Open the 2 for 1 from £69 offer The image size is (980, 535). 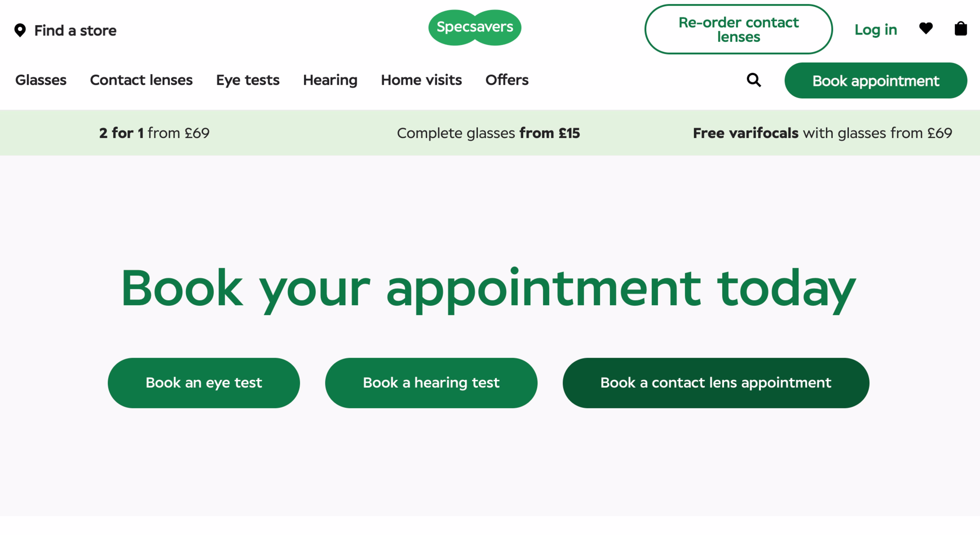pos(154,133)
